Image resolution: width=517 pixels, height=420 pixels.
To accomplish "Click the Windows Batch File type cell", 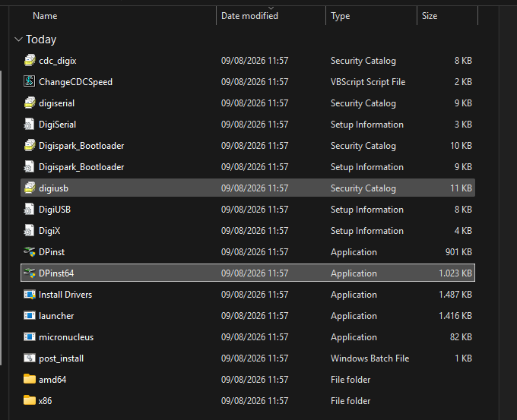I will click(370, 358).
